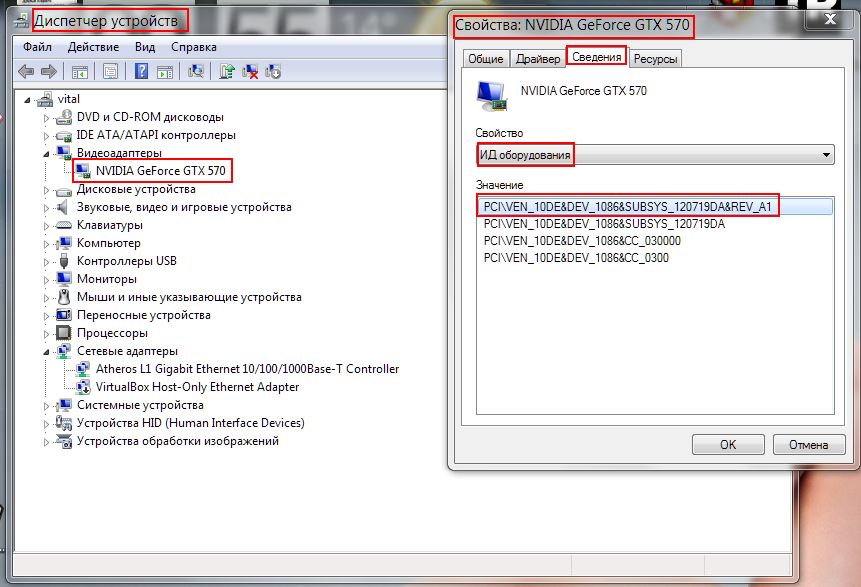Select value PCI\VEN_10DE&DEV_1086&CC_030000

tap(582, 241)
